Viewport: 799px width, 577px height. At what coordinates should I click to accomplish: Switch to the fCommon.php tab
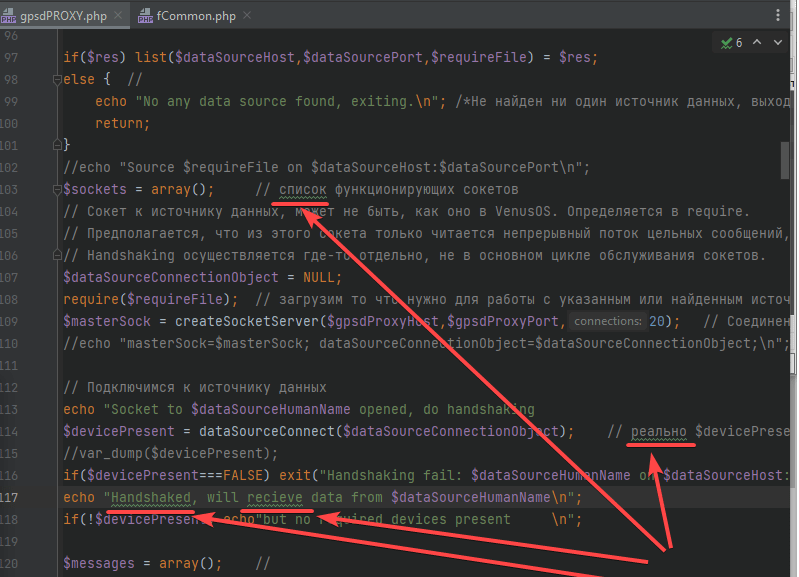pos(196,16)
